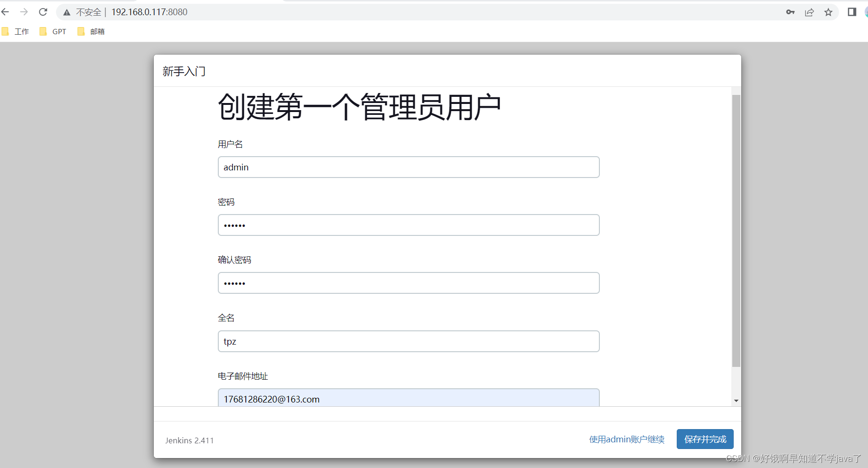
Task: Reload the page with the refresh icon
Action: pyautogui.click(x=43, y=12)
